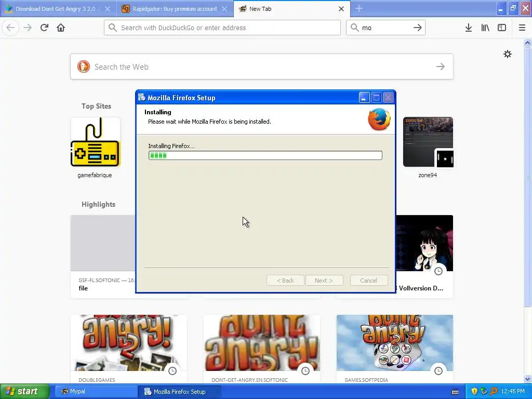Open the Windows start menu

(x=24, y=391)
